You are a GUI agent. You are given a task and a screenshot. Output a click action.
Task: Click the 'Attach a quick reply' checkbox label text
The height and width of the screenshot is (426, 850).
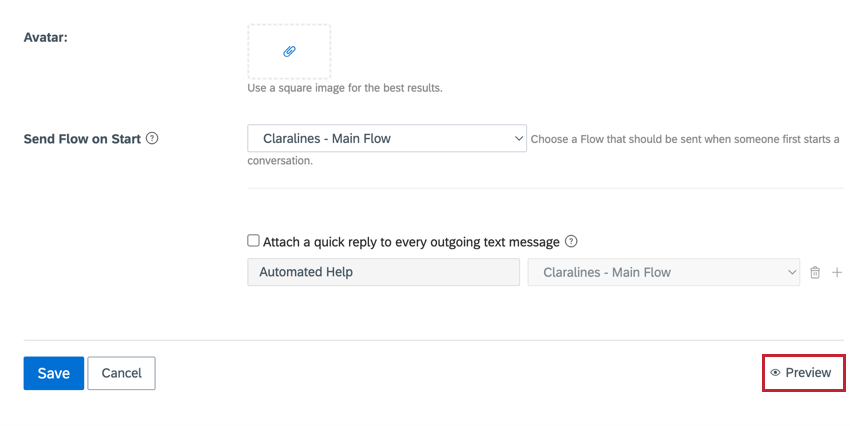[x=411, y=242]
